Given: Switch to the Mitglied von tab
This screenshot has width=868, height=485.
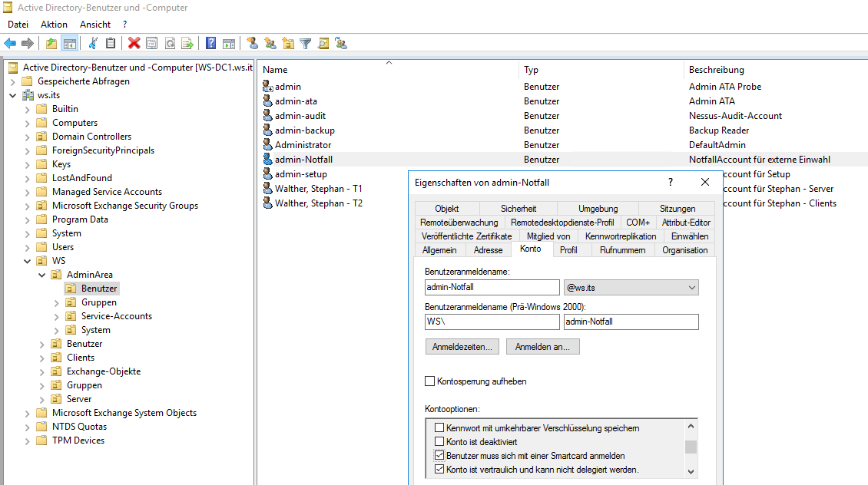Looking at the screenshot, I should [548, 236].
